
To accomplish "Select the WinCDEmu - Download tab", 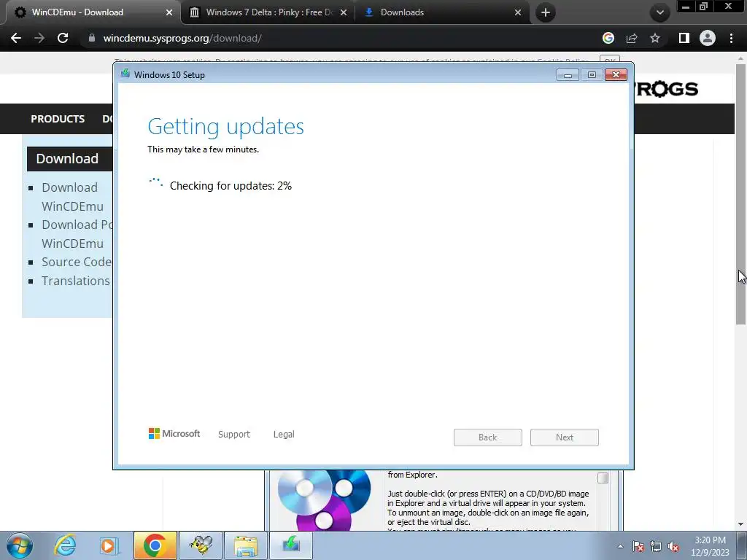I will (93, 12).
